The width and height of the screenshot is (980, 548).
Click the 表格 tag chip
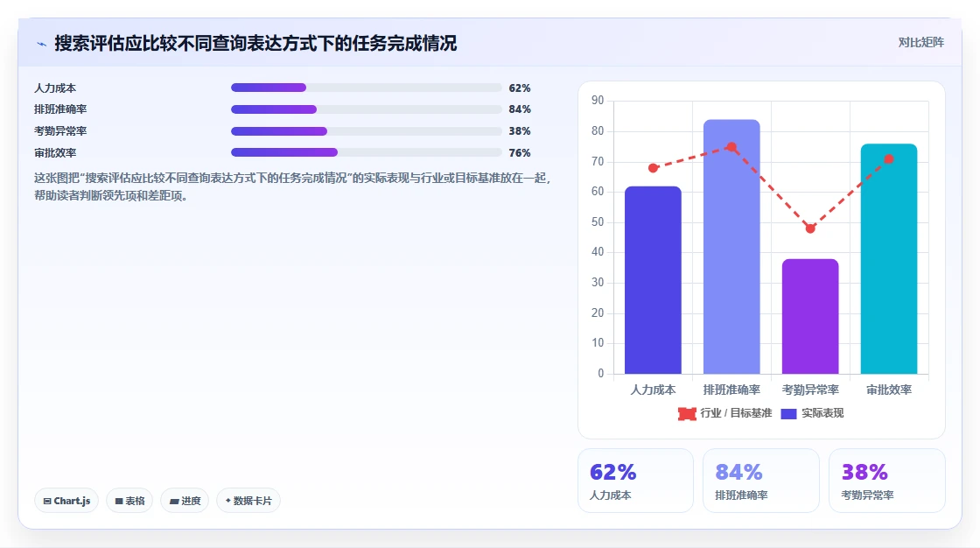129,501
